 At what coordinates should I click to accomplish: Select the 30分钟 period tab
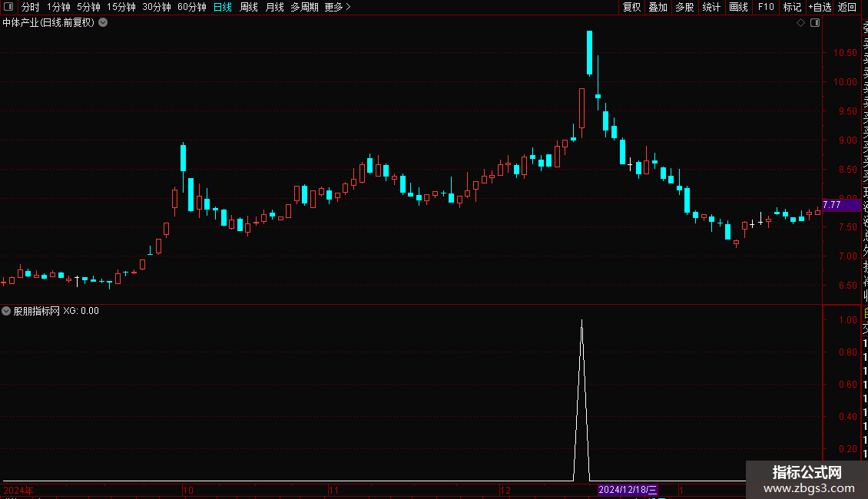tap(157, 7)
